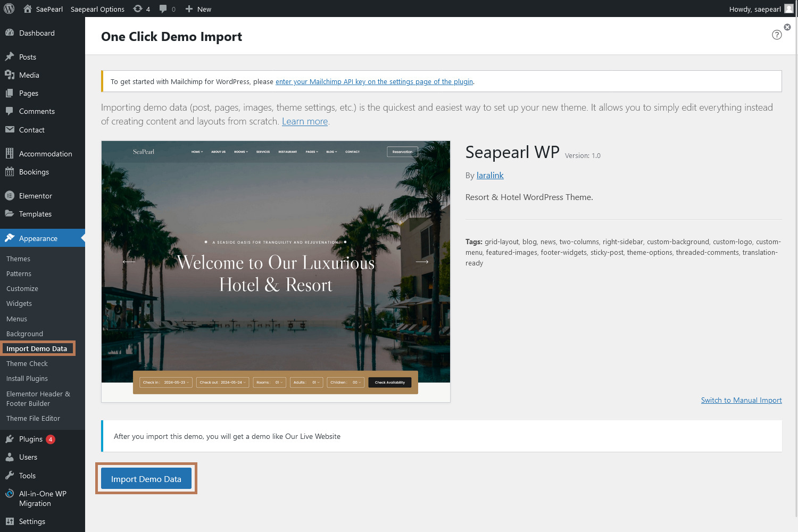Open Theme Check submenu item
This screenshot has width=798, height=532.
tap(27, 363)
